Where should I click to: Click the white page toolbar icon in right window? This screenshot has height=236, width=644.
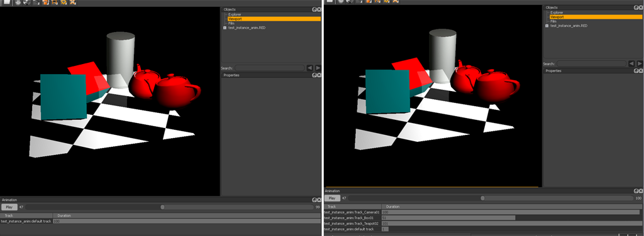click(330, 2)
